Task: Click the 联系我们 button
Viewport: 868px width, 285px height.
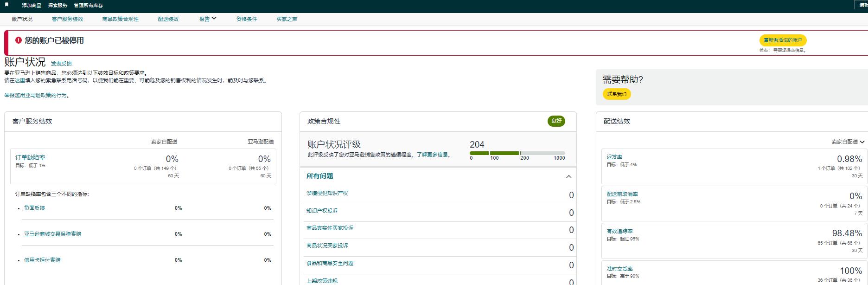Action: pyautogui.click(x=617, y=94)
